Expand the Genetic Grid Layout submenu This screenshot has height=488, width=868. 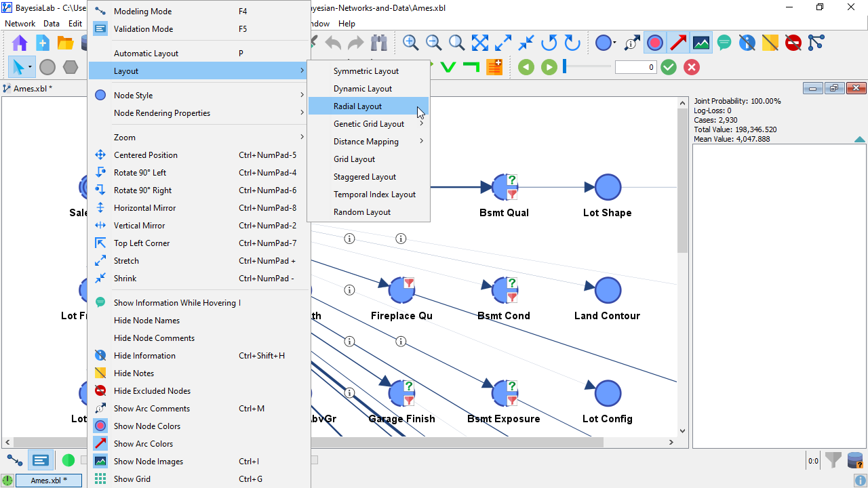(369, 124)
